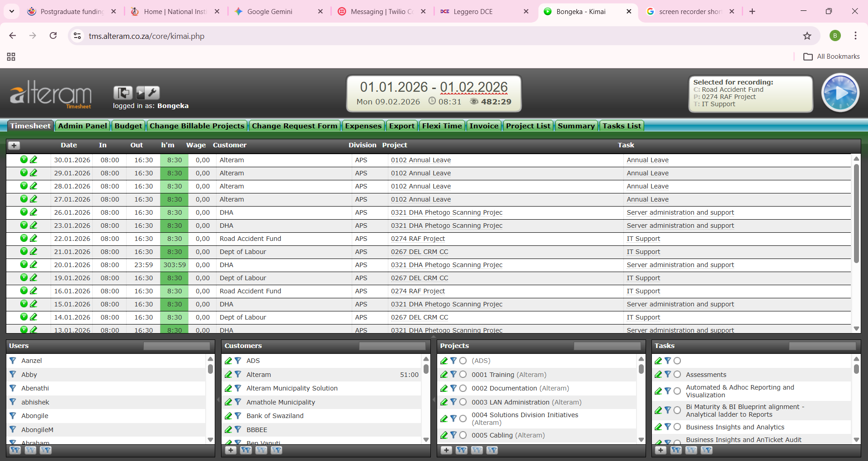This screenshot has width=868, height=461.
Task: Open the Flexi Time tab
Action: point(442,126)
